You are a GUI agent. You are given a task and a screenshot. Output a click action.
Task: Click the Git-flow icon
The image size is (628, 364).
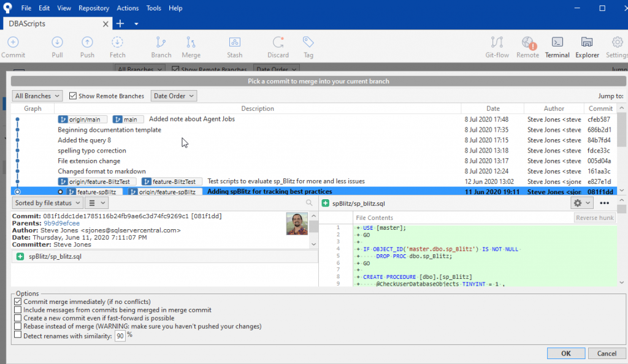click(497, 43)
